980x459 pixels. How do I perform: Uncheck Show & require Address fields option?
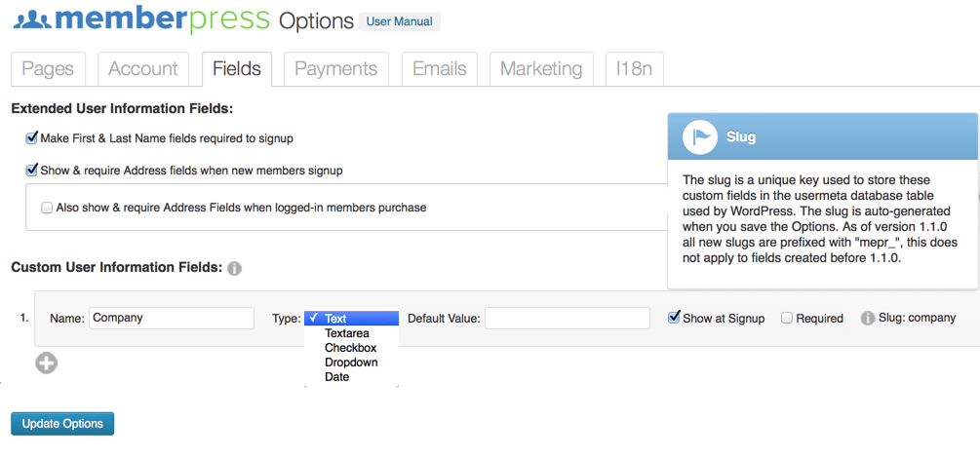pos(31,170)
